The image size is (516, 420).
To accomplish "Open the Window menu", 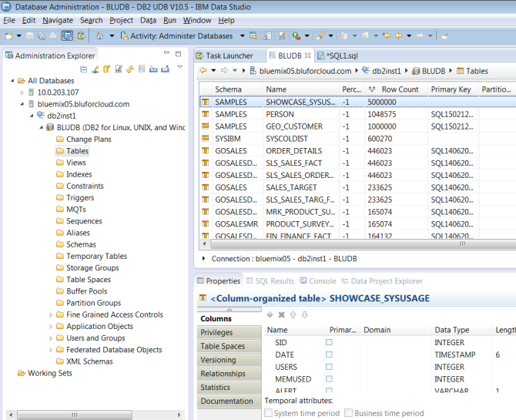I will tap(197, 21).
